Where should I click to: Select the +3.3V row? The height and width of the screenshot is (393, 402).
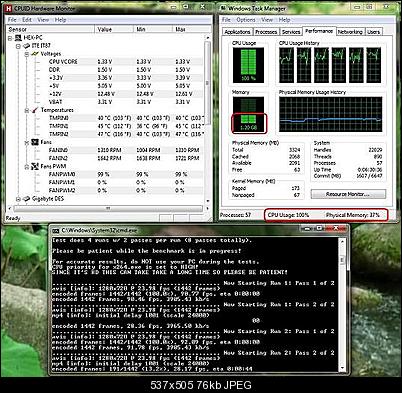tap(125, 78)
